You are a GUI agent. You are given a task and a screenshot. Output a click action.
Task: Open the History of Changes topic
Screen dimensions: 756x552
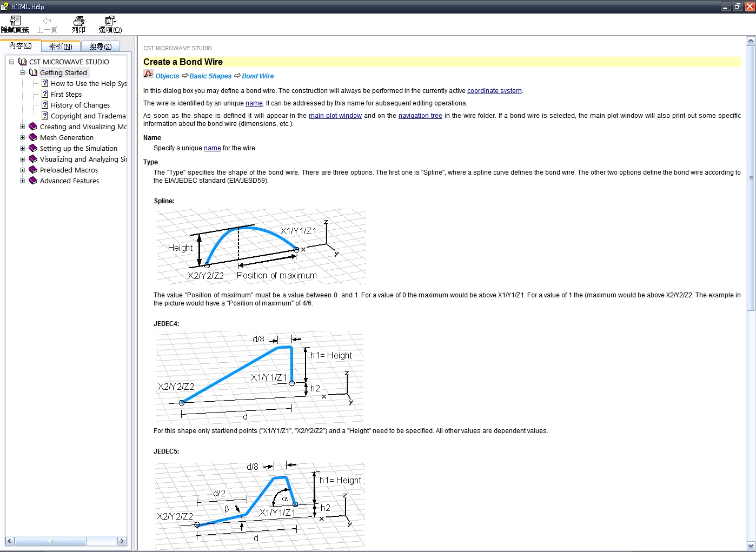pos(80,105)
